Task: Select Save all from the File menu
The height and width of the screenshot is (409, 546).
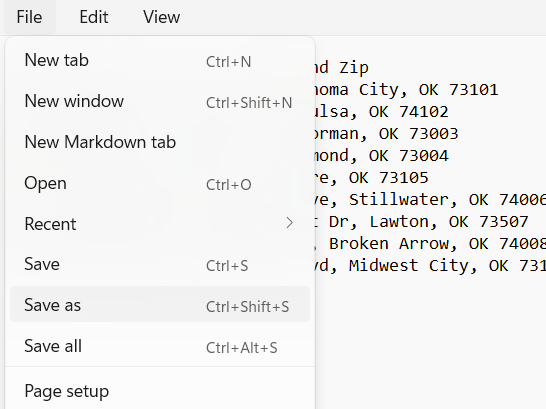Action: pyautogui.click(x=160, y=346)
